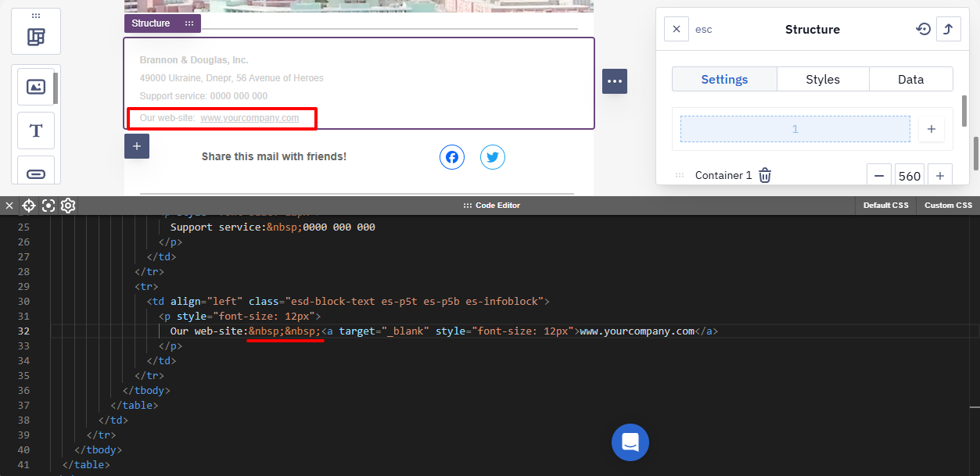Click the container width field showing 560
This screenshot has width=980, height=476.
point(910,176)
